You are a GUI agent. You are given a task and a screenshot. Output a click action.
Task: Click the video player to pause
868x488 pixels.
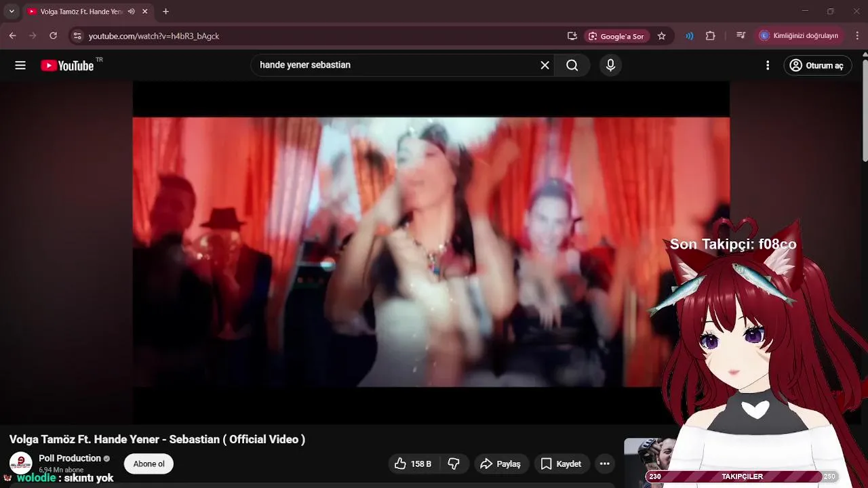(431, 252)
